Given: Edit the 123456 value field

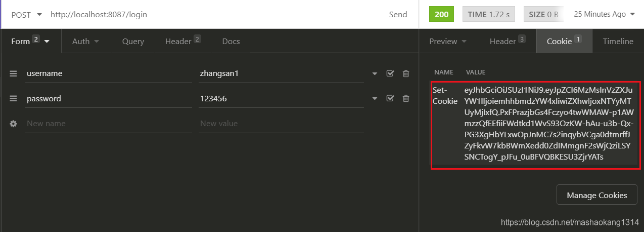Looking at the screenshot, I should [x=281, y=99].
